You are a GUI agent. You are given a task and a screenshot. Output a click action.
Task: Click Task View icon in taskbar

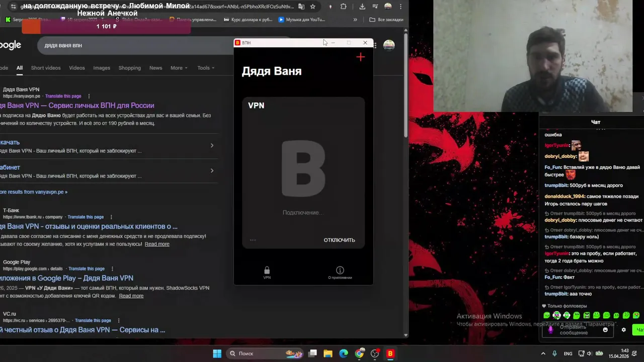pyautogui.click(x=312, y=353)
